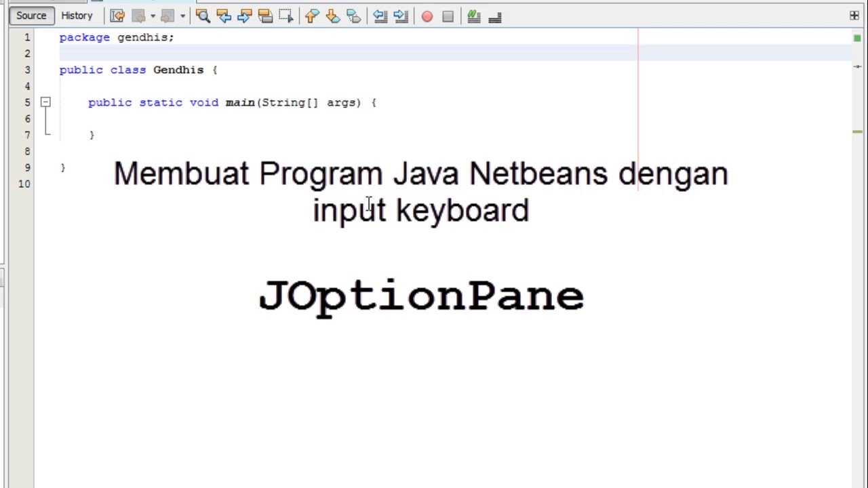Click the Uncomment lines icon

point(494,16)
